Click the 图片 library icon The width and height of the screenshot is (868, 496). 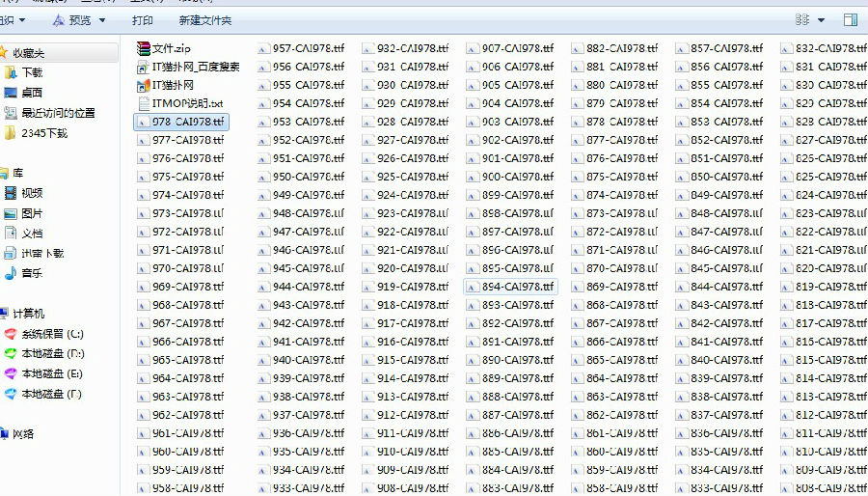(x=11, y=213)
